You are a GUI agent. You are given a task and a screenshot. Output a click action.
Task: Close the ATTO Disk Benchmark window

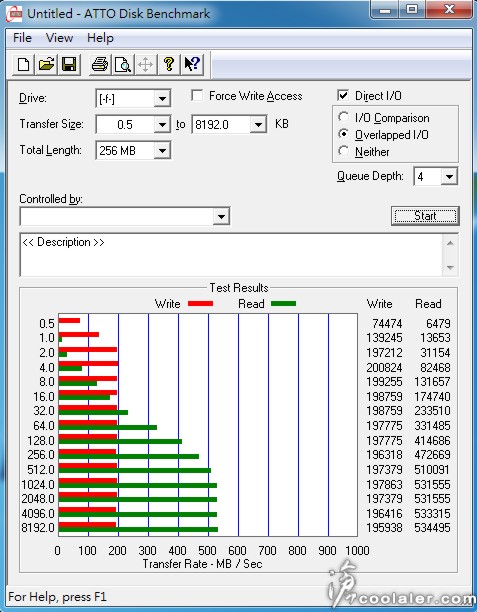pyautogui.click(x=449, y=9)
